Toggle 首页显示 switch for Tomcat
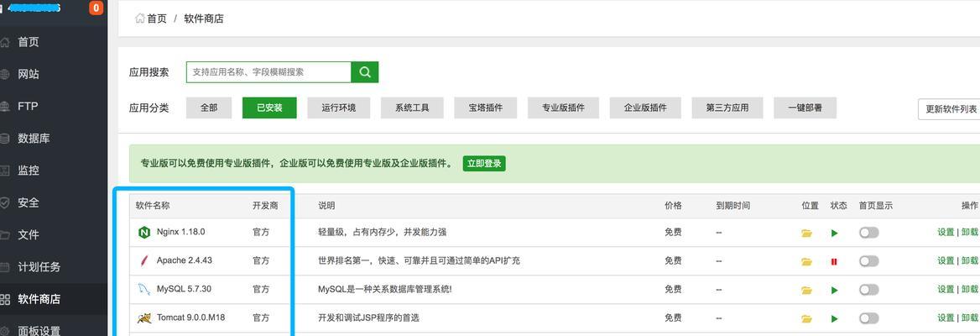Viewport: 980px width, 336px height. coord(868,318)
